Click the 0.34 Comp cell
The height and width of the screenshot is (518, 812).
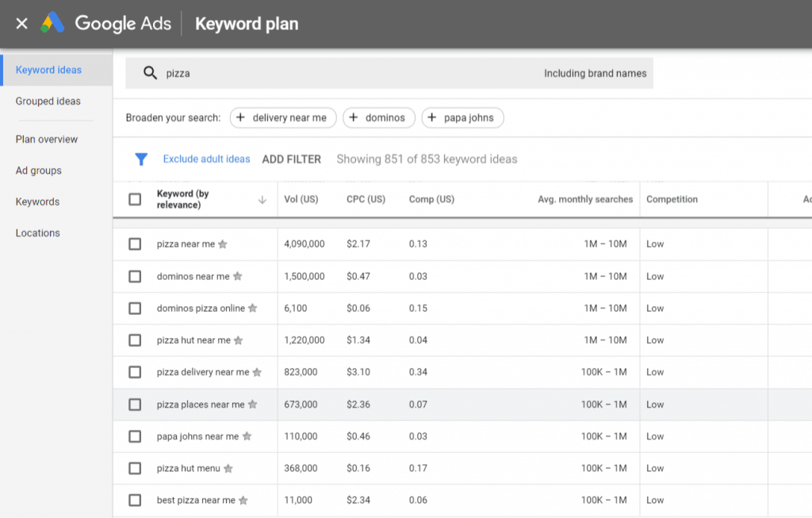click(x=418, y=372)
